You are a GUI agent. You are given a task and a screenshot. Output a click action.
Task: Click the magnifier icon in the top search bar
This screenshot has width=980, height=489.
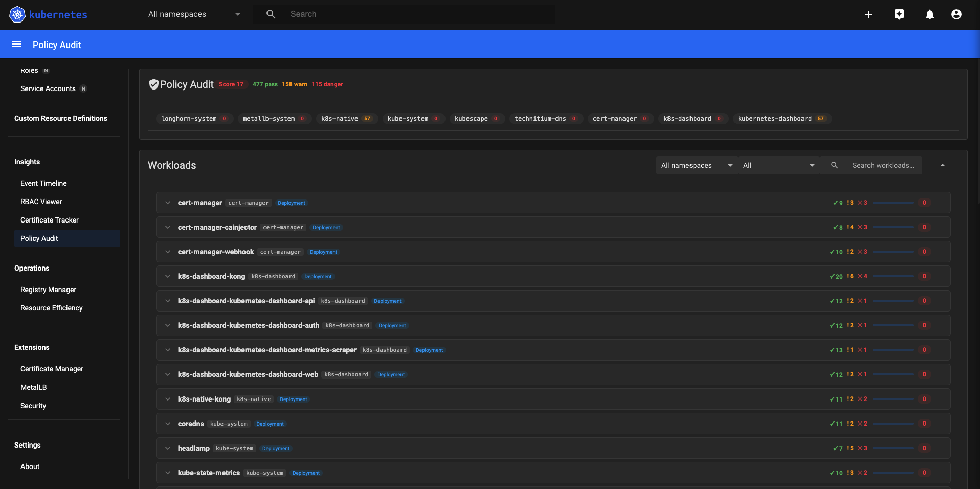tap(271, 14)
